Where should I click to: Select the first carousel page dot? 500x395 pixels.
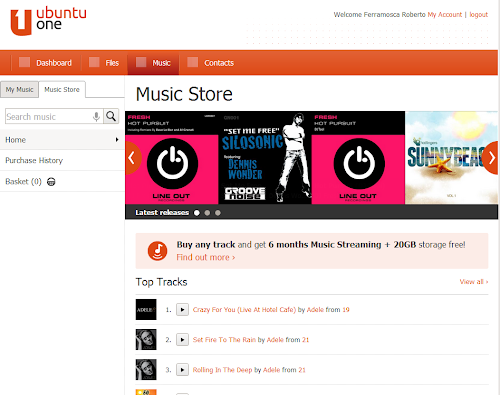(x=197, y=213)
